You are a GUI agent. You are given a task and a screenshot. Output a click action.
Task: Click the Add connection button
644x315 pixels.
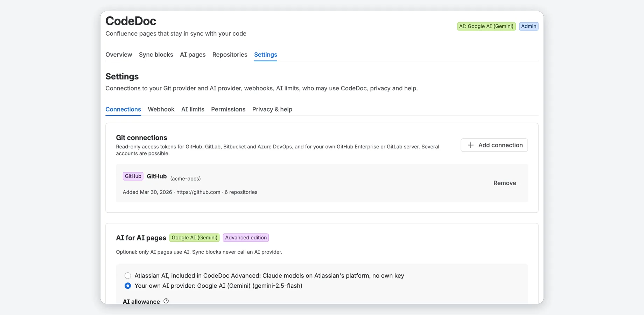tap(494, 145)
